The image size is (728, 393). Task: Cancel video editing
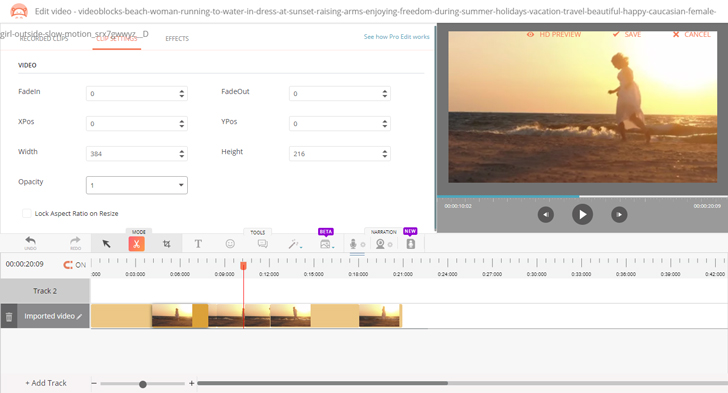tap(691, 34)
